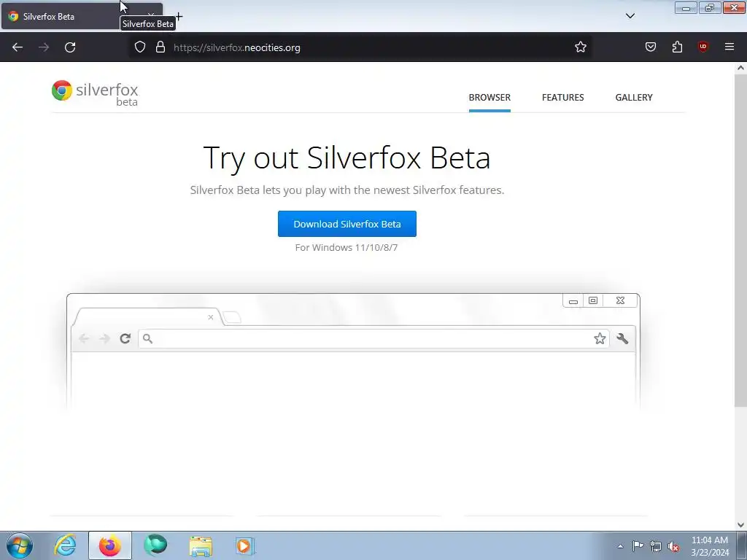The image size is (747, 560).
Task: Click the mock browser window preview image
Action: pos(353,351)
